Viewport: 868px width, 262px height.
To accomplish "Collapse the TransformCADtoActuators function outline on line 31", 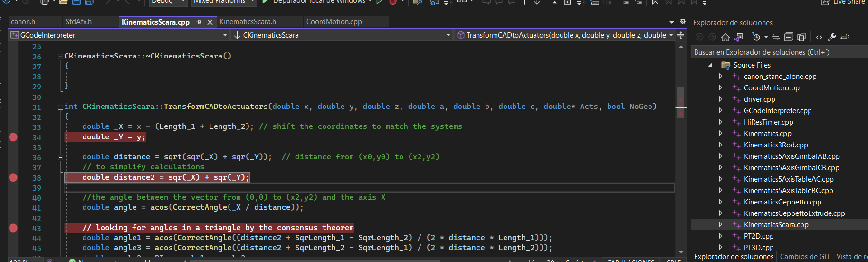I will click(x=60, y=107).
